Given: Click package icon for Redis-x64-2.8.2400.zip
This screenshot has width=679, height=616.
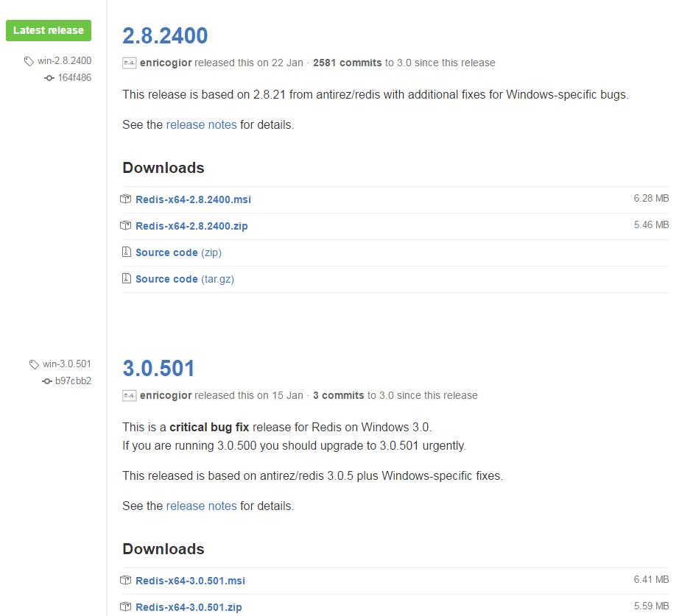Looking at the screenshot, I should click(126, 225).
